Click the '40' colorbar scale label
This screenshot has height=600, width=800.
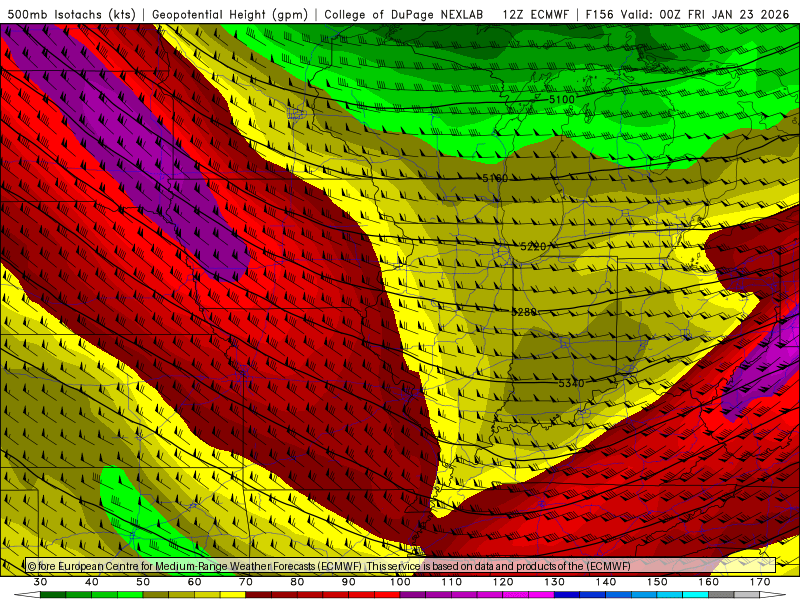tap(91, 582)
